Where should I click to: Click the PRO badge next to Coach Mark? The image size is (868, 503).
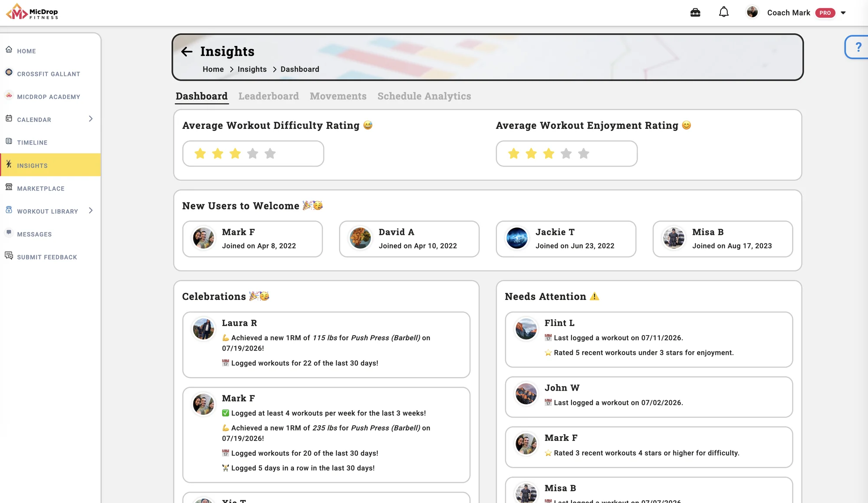pos(825,13)
